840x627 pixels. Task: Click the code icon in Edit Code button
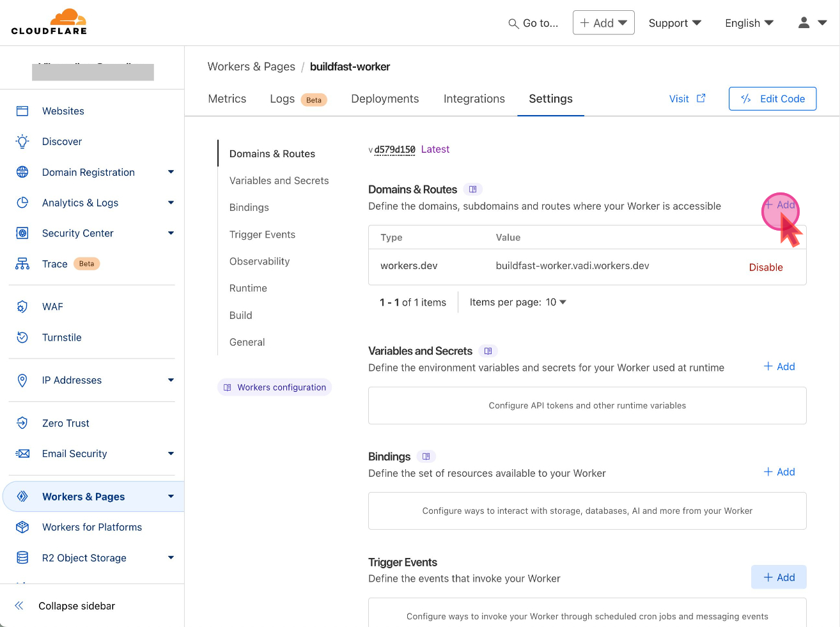tap(746, 98)
